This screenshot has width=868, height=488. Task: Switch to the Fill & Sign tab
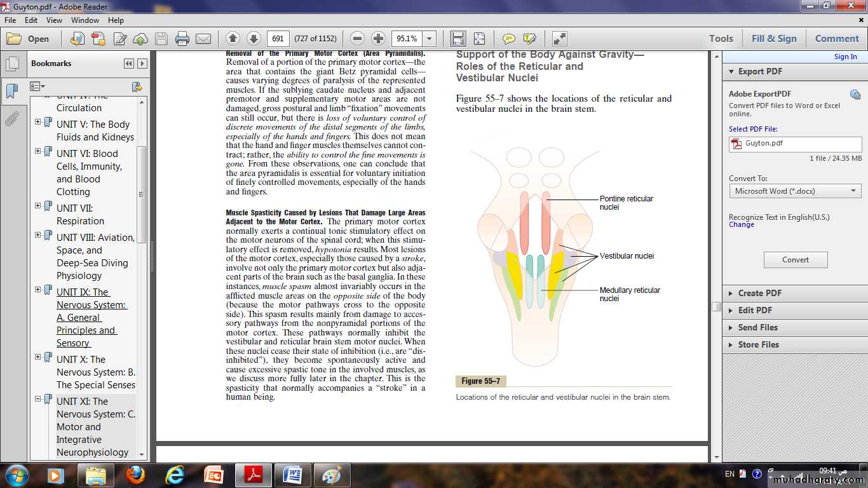click(x=773, y=39)
